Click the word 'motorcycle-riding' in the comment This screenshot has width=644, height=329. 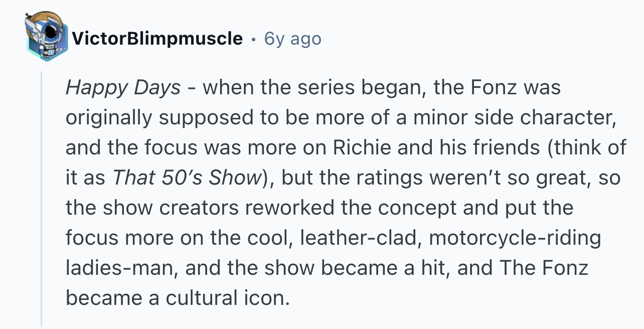(515, 238)
